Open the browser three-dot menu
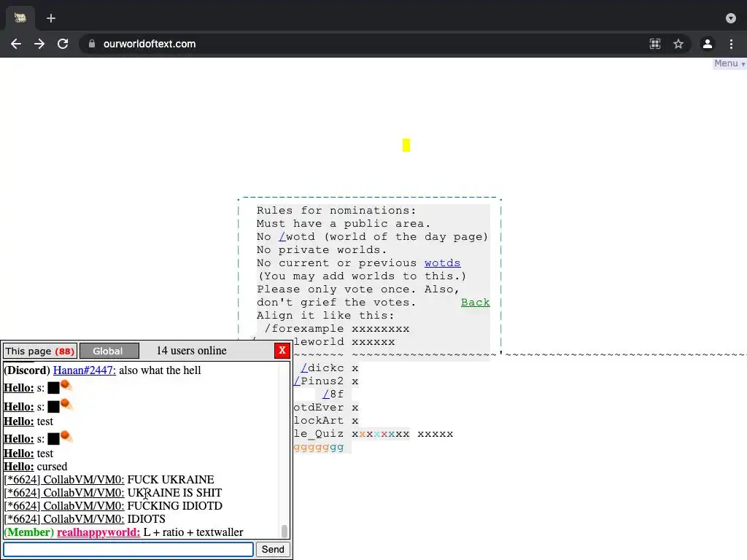 click(731, 44)
